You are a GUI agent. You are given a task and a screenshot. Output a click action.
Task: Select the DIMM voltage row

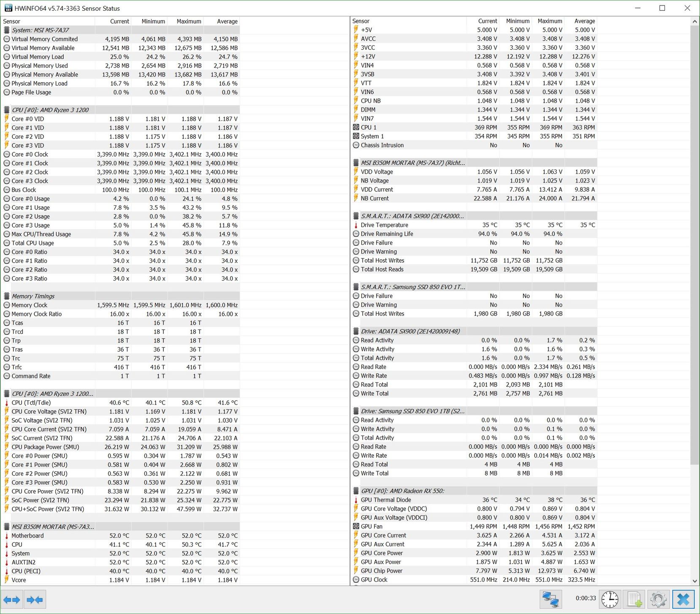[474, 109]
